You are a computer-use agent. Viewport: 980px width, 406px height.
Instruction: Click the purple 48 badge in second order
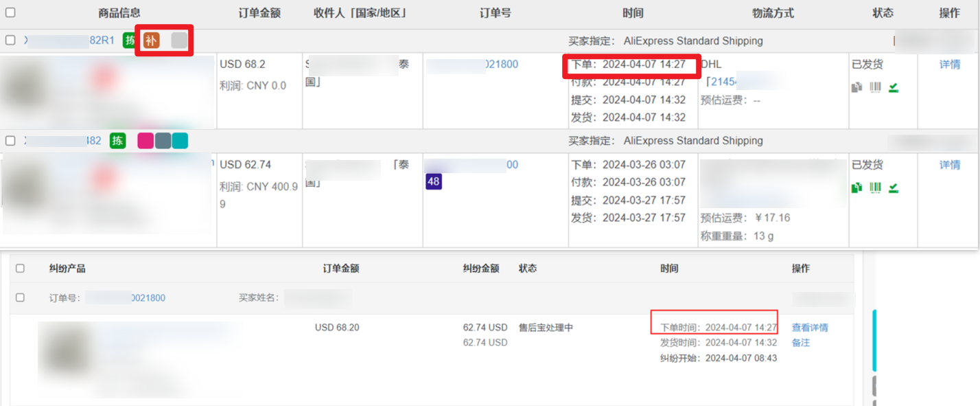pos(433,181)
